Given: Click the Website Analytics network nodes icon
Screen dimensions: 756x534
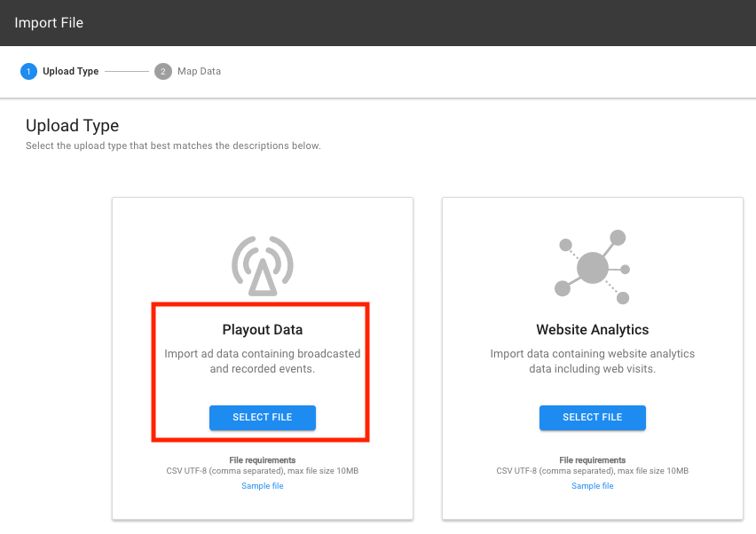Looking at the screenshot, I should 592,266.
